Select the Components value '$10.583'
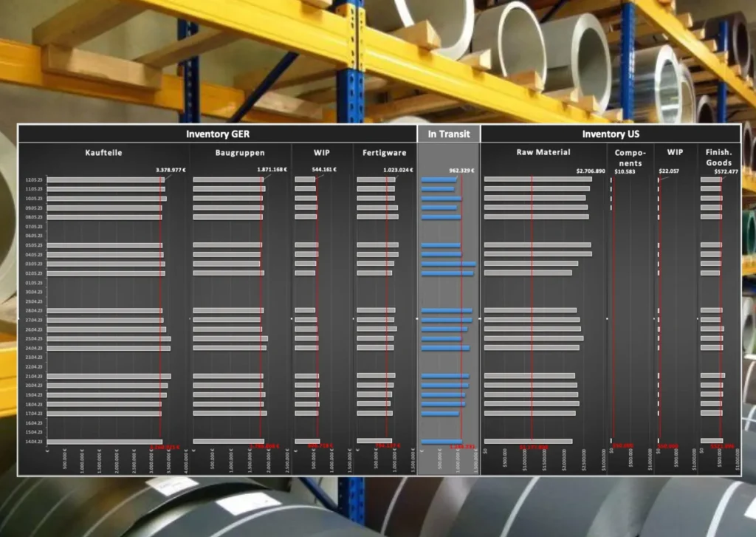The width and height of the screenshot is (756, 537). pyautogui.click(x=625, y=171)
